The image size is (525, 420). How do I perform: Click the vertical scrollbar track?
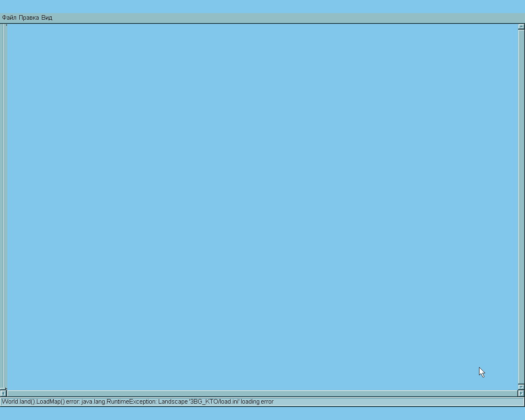click(521, 207)
